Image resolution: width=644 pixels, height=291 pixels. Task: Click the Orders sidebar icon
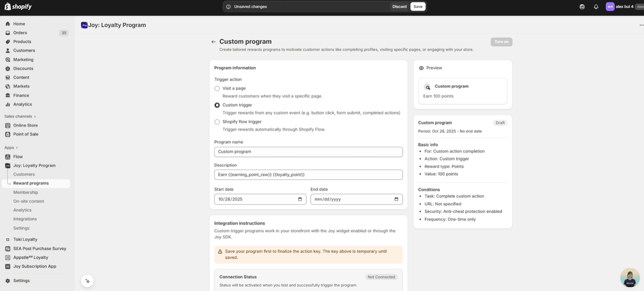(8, 33)
